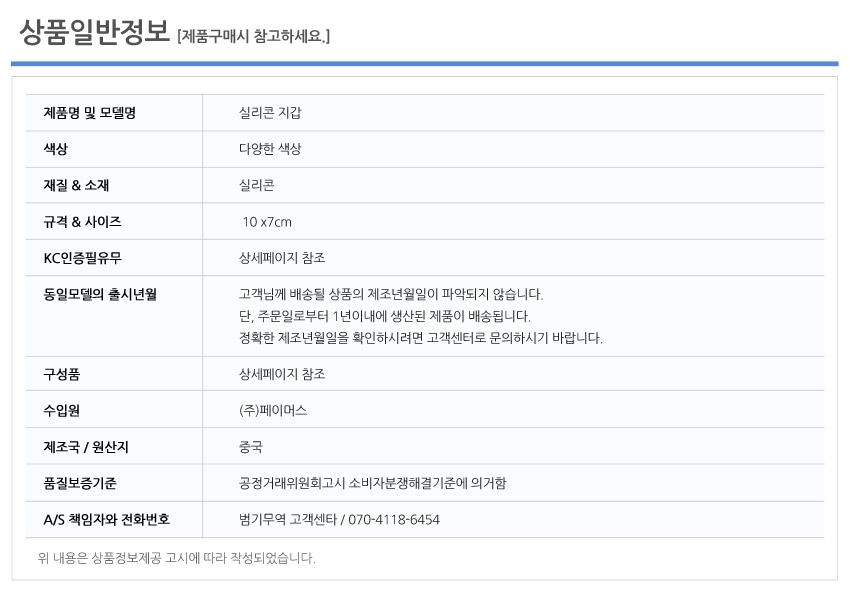Select the 재질 & 소재 label

click(x=76, y=185)
